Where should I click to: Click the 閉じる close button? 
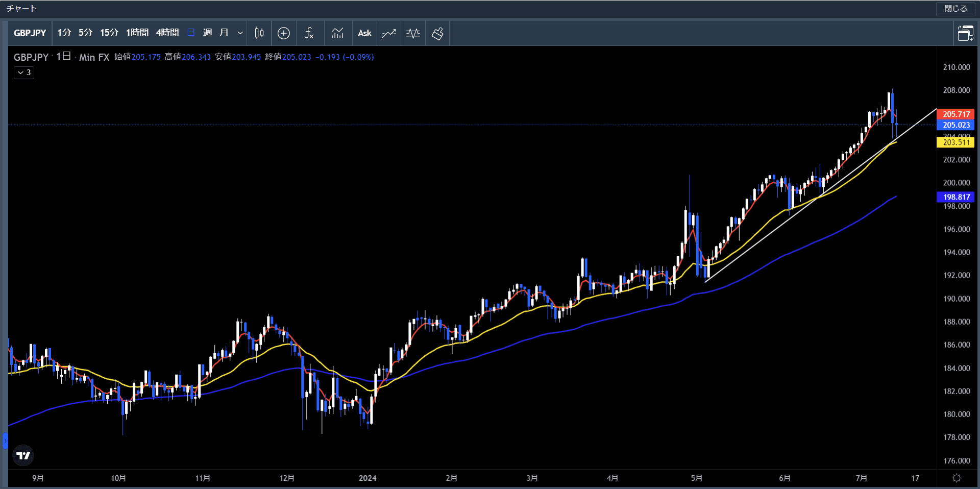tap(955, 9)
